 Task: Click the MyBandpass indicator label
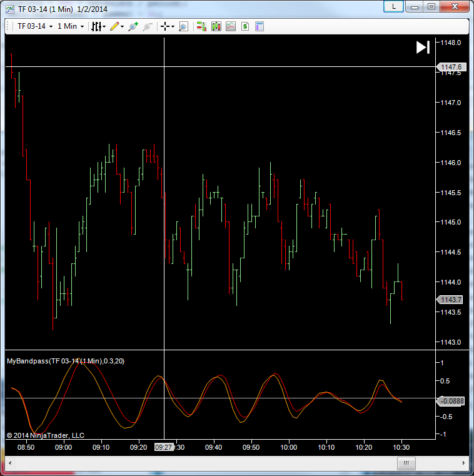pos(66,361)
